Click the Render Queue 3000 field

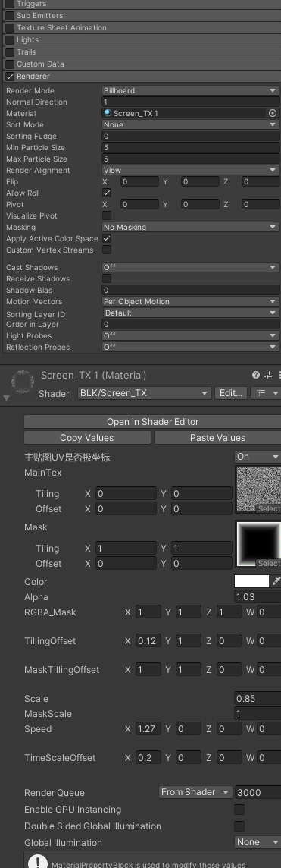pos(258,792)
